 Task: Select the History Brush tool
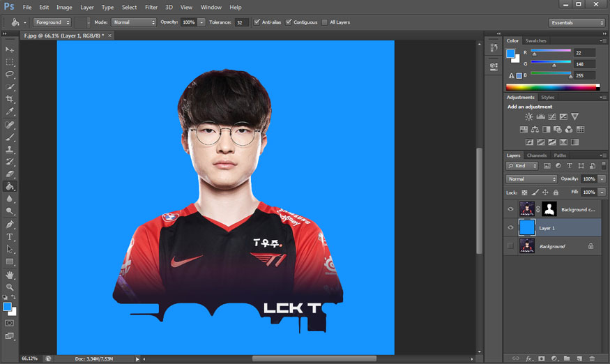pos(10,162)
